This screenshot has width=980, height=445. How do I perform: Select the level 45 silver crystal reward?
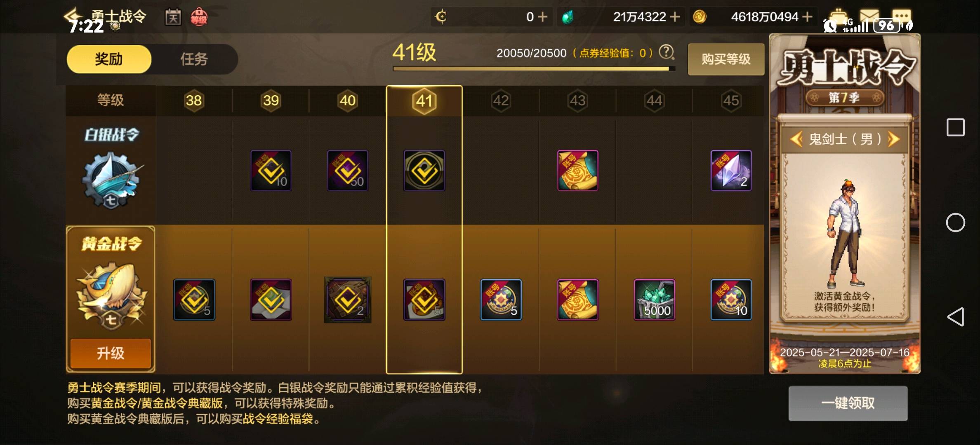click(x=731, y=171)
